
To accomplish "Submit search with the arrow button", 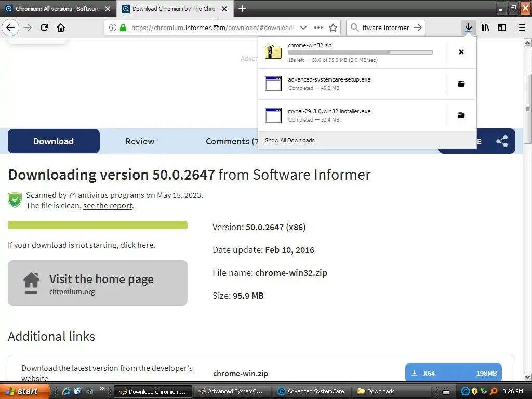I will 418,28.
